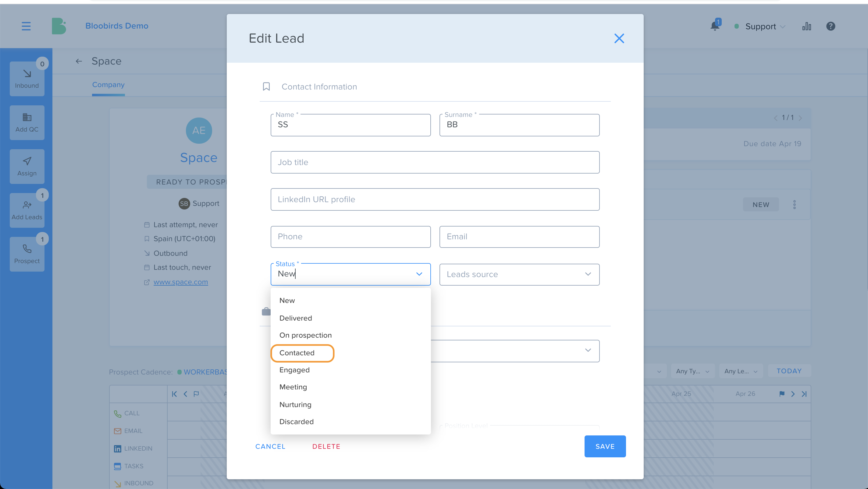Click Add Leads in the sidebar

(x=27, y=210)
